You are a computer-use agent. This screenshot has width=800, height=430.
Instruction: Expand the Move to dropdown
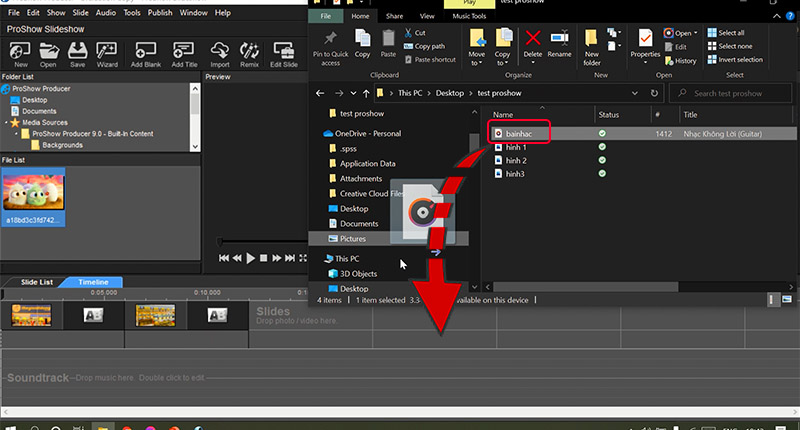coord(475,62)
